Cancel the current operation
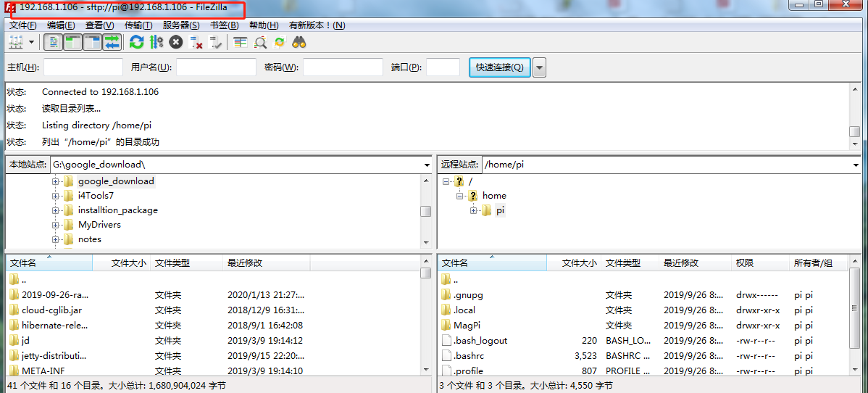The width and height of the screenshot is (868, 393). pyautogui.click(x=176, y=42)
